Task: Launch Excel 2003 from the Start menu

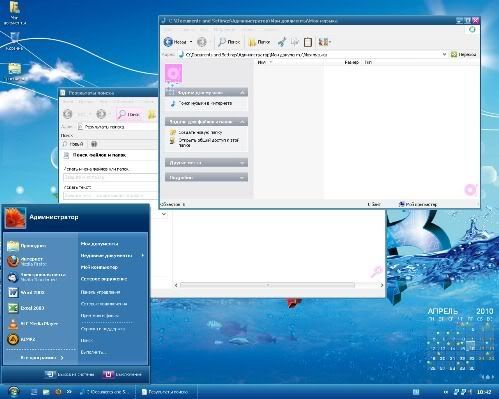Action: (x=26, y=308)
